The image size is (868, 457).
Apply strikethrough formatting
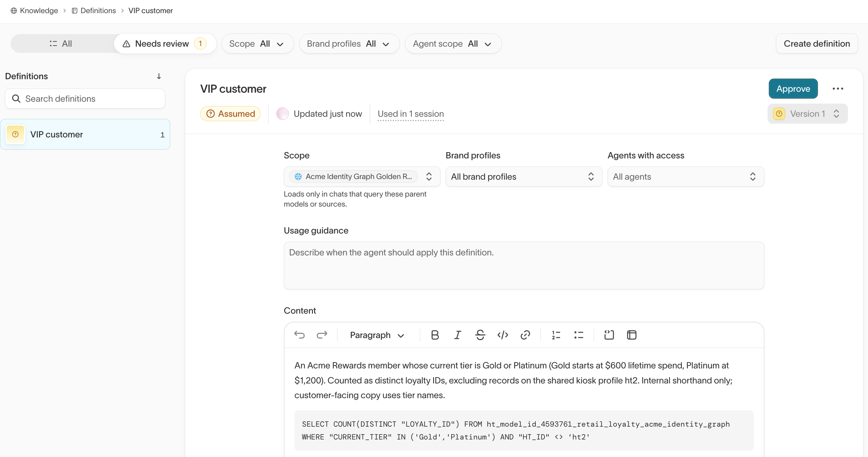coord(480,335)
